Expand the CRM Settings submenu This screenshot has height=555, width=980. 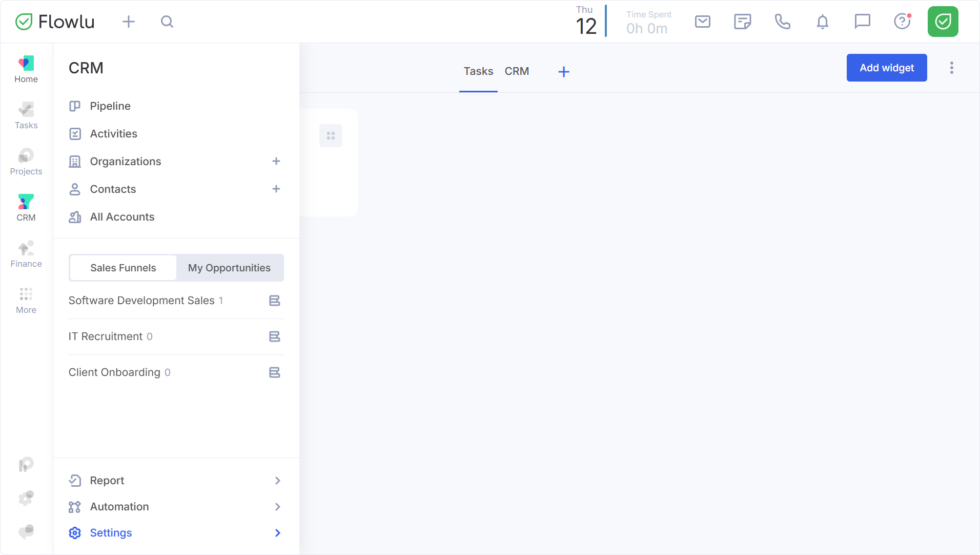point(277,533)
